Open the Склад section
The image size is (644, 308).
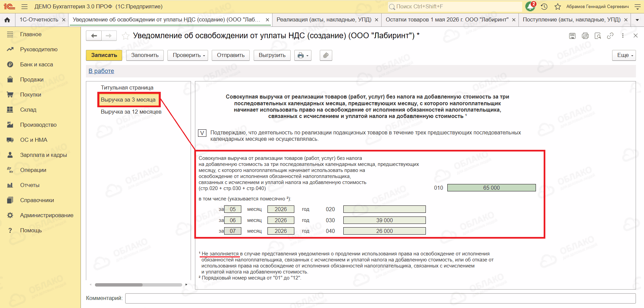click(28, 110)
